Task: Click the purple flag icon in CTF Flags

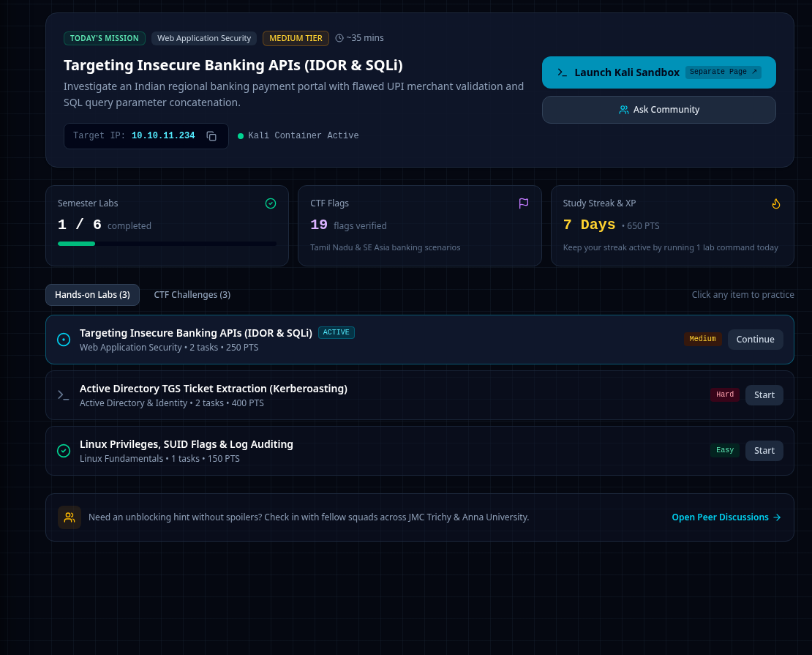Action: 524,203
